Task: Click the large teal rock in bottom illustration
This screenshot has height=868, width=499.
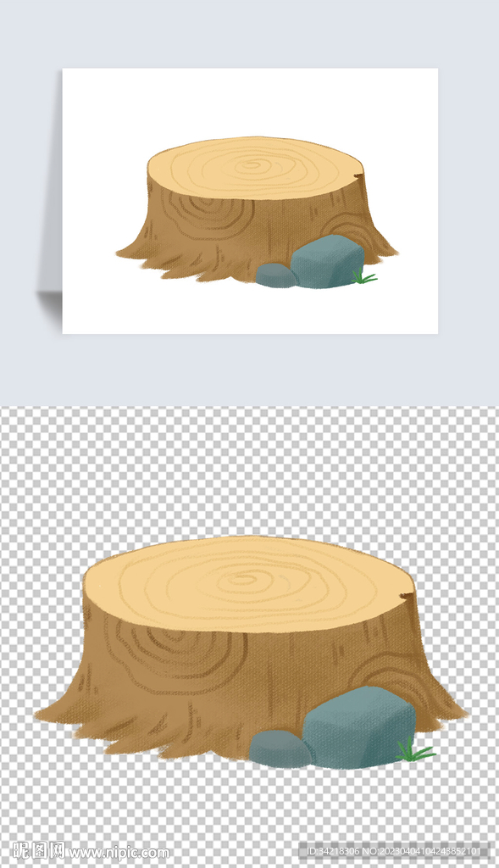Action: [x=358, y=726]
